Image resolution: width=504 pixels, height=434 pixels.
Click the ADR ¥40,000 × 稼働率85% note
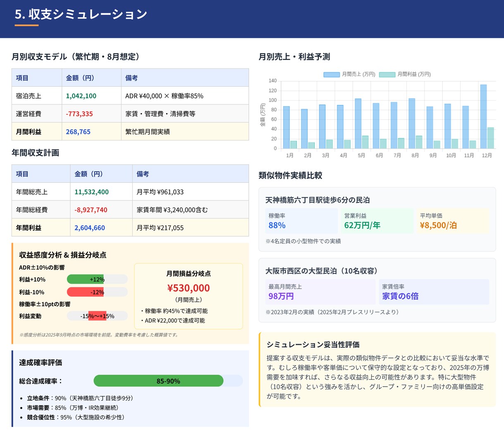click(164, 96)
